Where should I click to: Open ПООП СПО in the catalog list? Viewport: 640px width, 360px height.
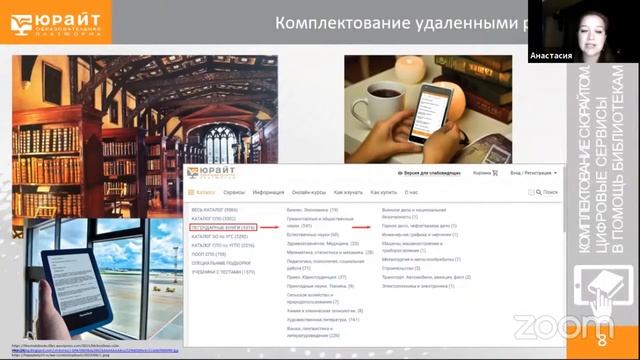[209, 254]
